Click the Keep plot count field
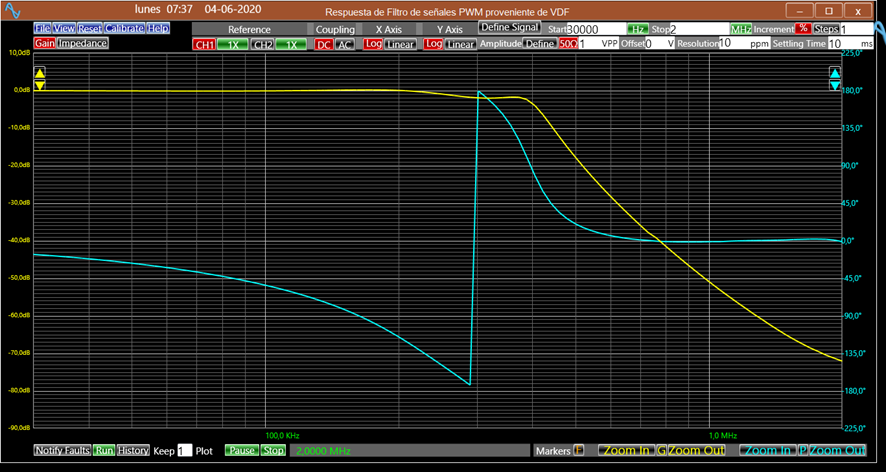The height and width of the screenshot is (472, 886). tap(185, 451)
